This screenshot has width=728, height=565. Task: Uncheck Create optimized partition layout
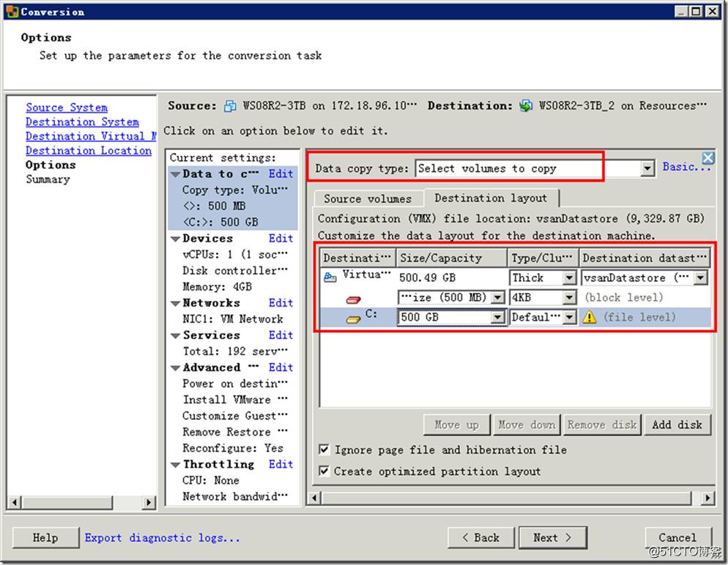[324, 471]
